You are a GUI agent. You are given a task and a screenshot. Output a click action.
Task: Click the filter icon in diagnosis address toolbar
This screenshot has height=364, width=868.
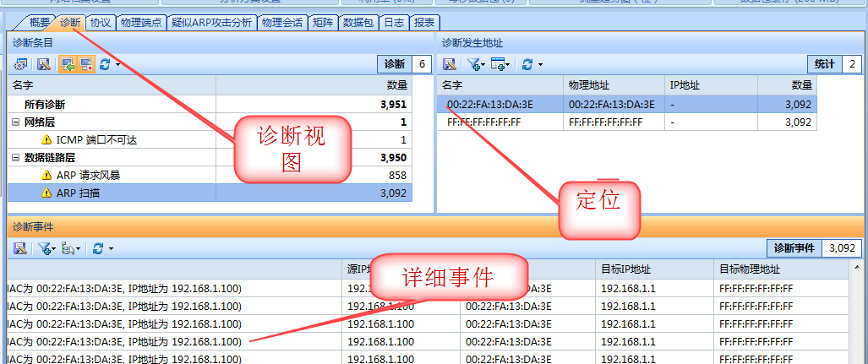coord(472,65)
